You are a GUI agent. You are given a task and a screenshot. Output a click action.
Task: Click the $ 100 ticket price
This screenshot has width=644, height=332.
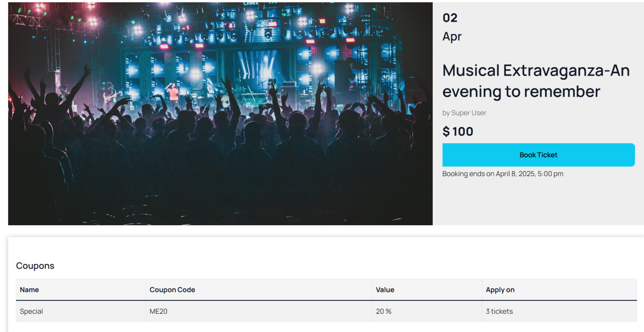[x=458, y=131]
